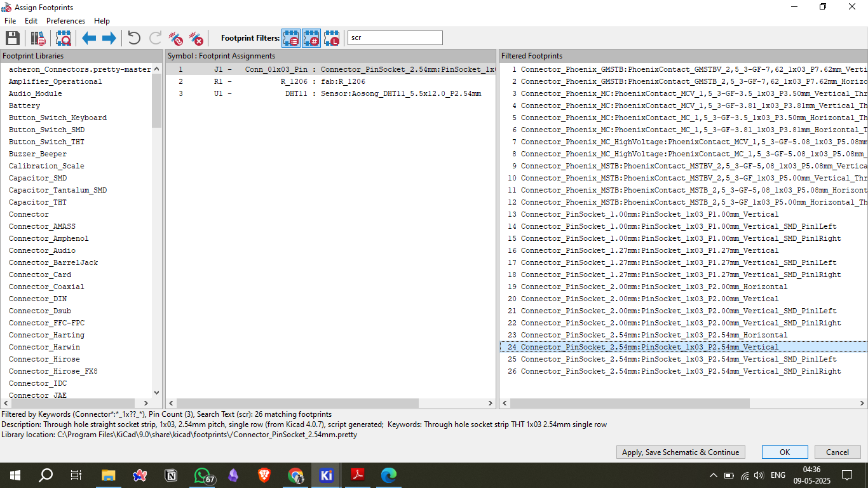Open the footprint library table manager icon

pyautogui.click(x=38, y=38)
